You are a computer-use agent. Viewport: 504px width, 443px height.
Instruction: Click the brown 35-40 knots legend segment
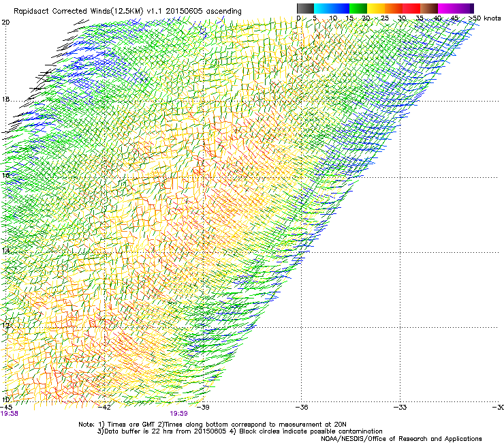coord(429,8)
